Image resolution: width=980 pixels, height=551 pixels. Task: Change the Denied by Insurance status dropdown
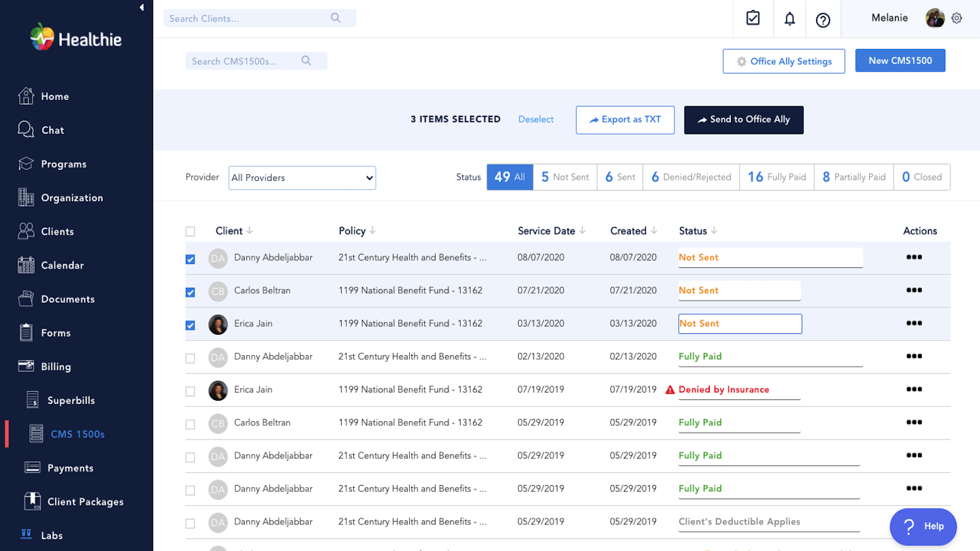click(738, 390)
